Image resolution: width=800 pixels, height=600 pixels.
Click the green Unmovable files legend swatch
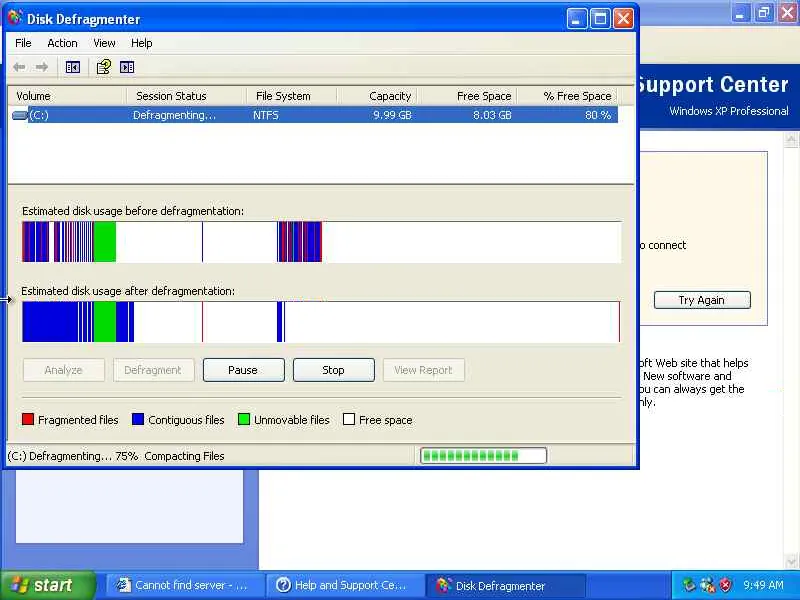pos(244,419)
